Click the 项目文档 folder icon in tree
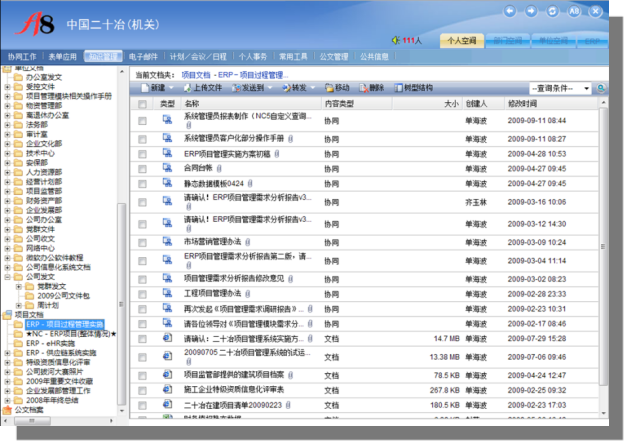 [x=7, y=315]
